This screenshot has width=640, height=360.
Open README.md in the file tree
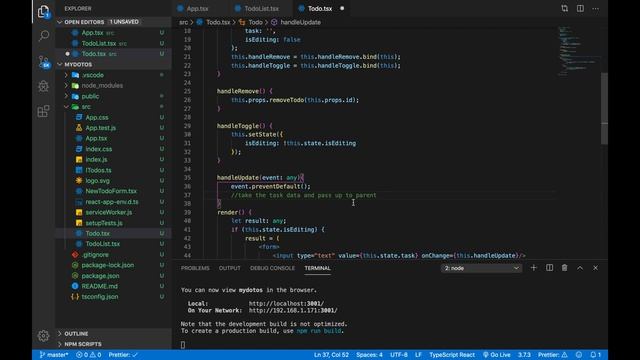(100, 286)
